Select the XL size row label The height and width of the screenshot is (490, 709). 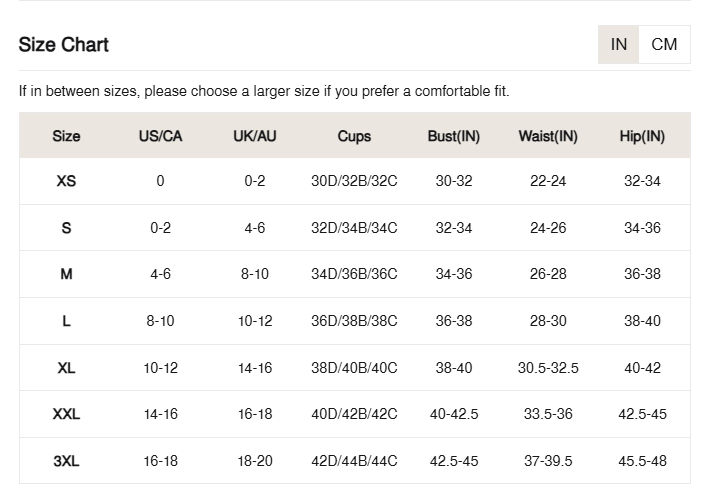66,368
